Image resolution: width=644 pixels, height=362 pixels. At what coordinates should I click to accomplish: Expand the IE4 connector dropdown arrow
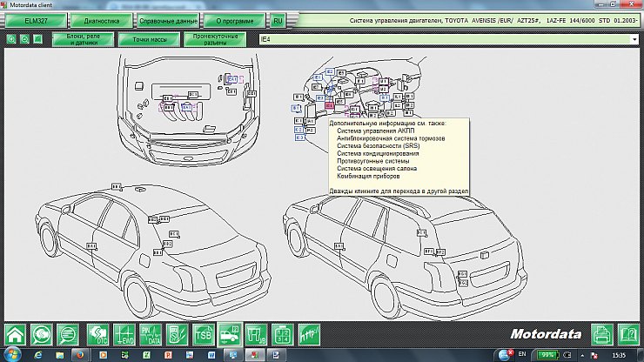pyautogui.click(x=634, y=39)
